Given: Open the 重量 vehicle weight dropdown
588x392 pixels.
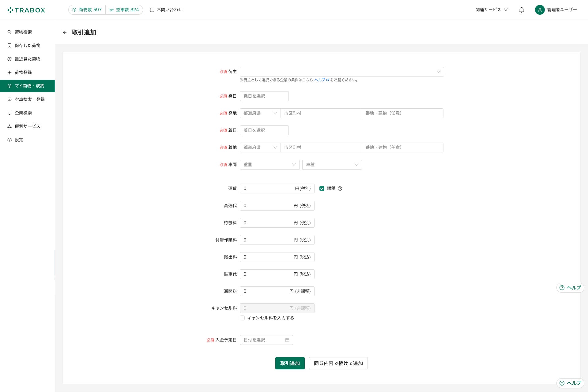Looking at the screenshot, I should 269,165.
